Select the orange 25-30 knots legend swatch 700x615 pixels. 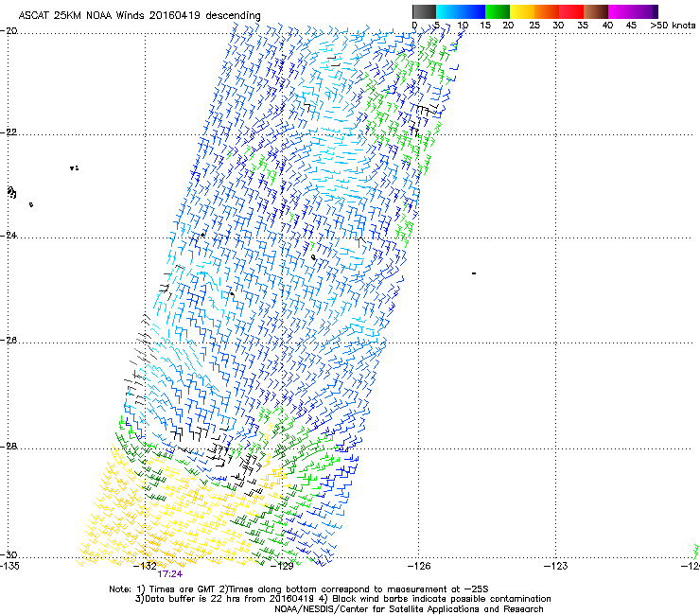click(x=547, y=11)
